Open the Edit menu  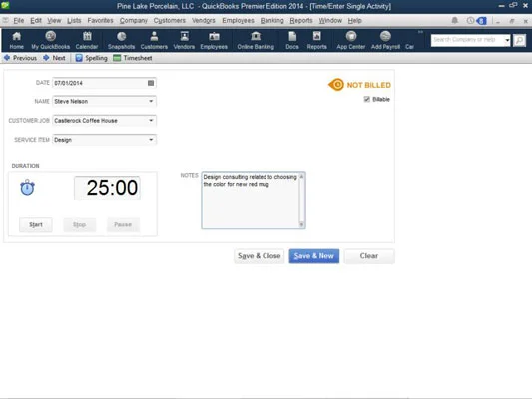[x=36, y=21]
